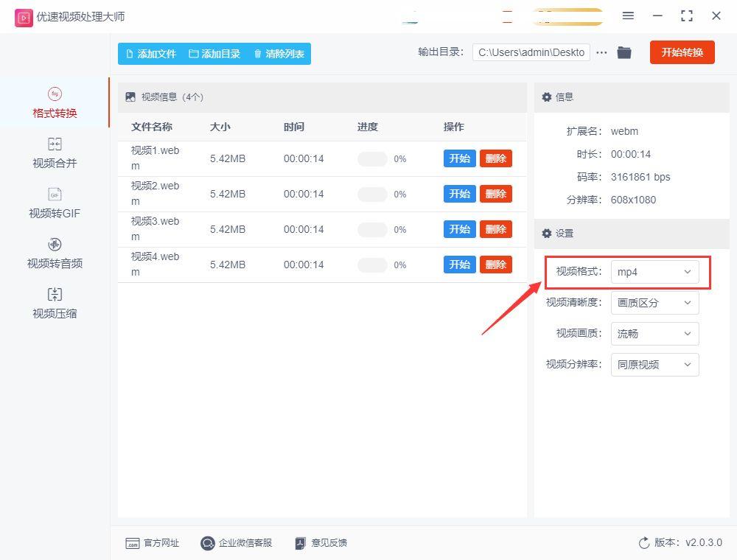Delete 视频4.webm from the list

coord(495,264)
